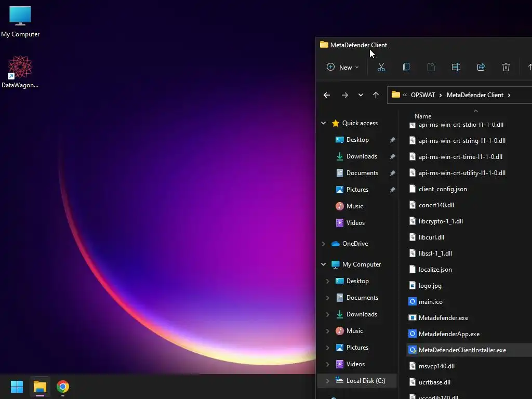Go back with the left arrow button
The image size is (532, 399).
[x=327, y=96]
